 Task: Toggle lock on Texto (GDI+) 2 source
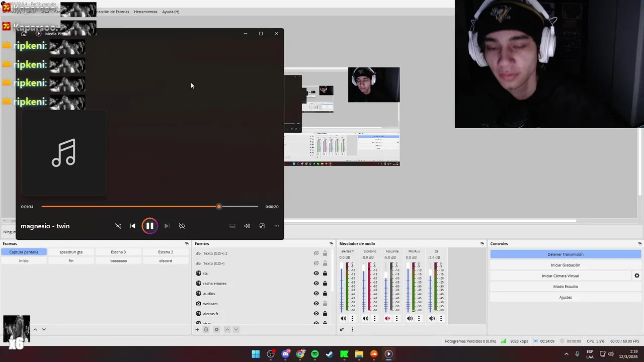tap(325, 253)
